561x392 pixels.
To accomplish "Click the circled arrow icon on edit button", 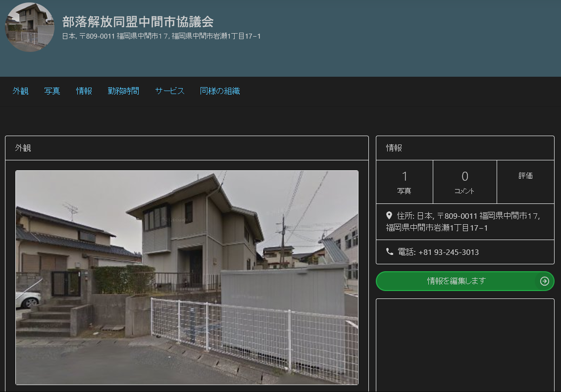I will click(544, 281).
